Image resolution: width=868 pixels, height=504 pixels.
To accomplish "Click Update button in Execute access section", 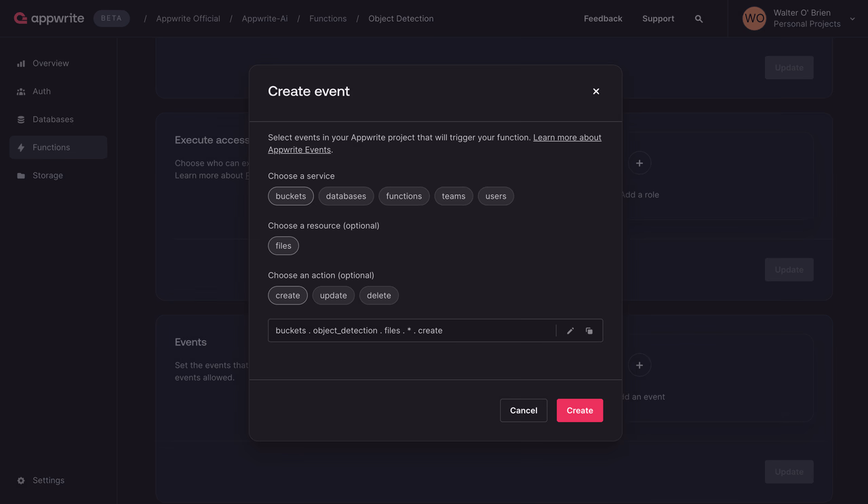I will [789, 270].
